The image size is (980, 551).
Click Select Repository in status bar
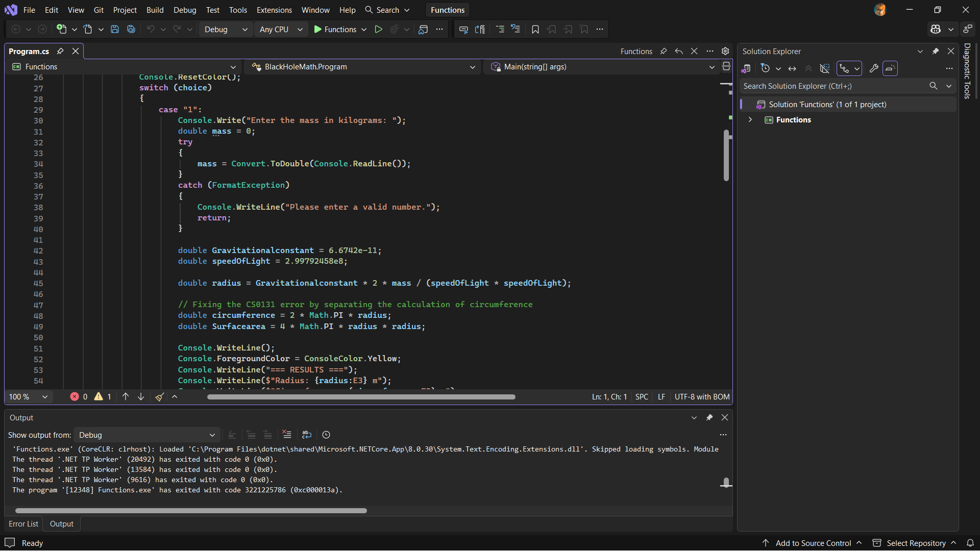(915, 543)
